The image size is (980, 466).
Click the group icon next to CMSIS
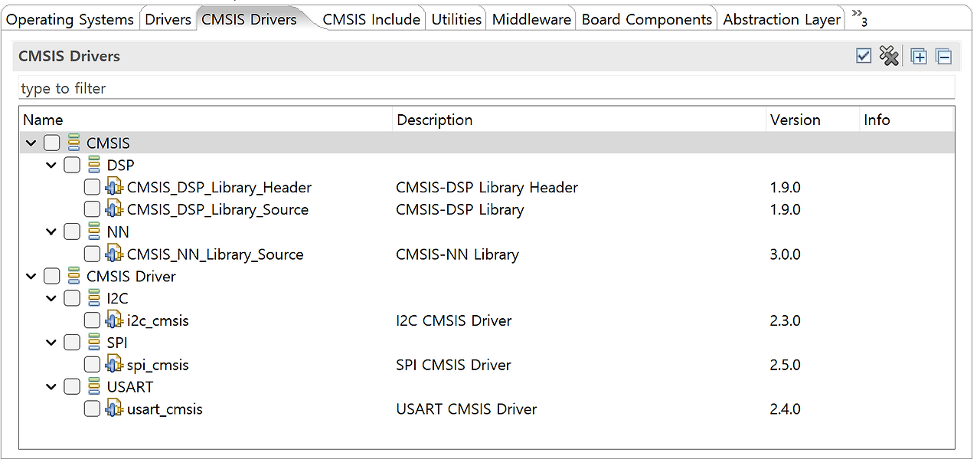pos(73,143)
